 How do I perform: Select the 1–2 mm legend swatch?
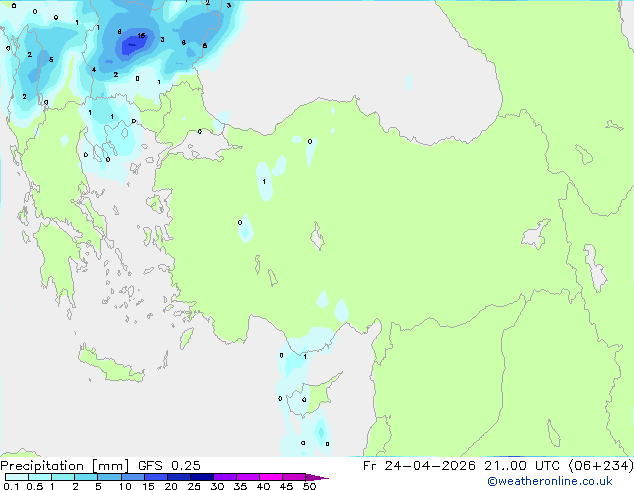63,477
